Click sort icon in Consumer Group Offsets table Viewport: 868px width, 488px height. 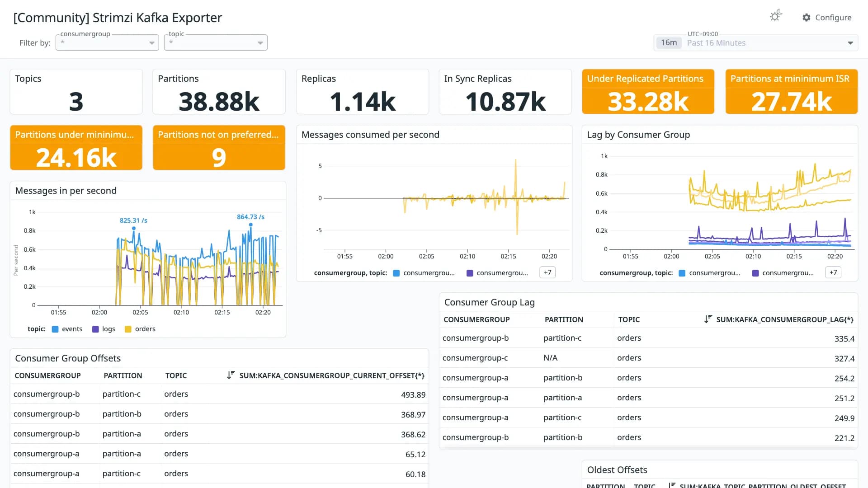click(x=231, y=375)
